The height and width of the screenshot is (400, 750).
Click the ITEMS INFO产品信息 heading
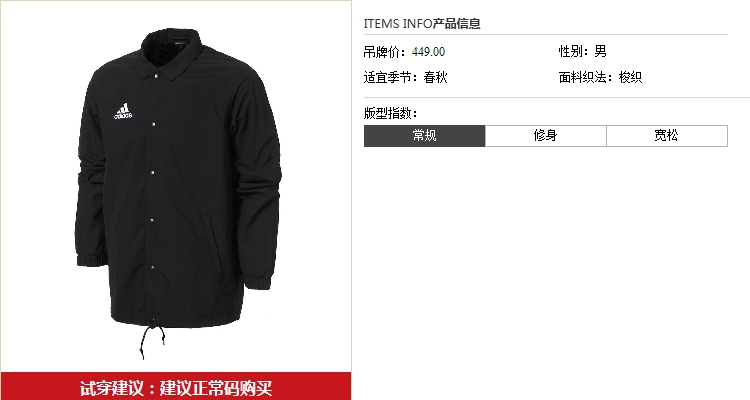pyautogui.click(x=422, y=23)
